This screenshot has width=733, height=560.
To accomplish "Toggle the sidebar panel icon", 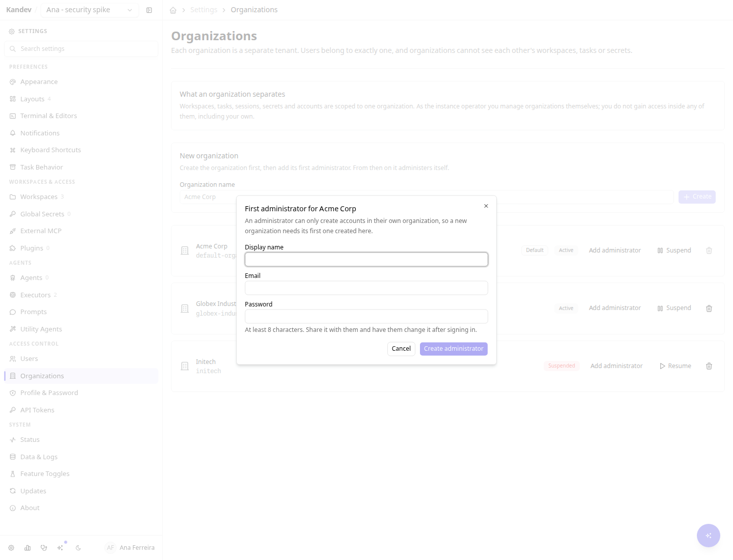I will pos(149,10).
